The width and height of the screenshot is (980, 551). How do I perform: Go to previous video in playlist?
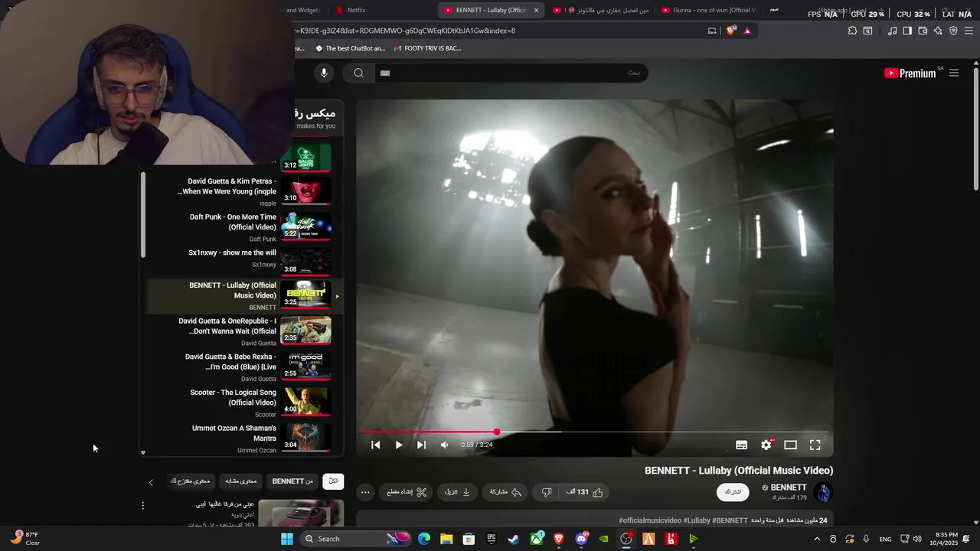click(375, 445)
